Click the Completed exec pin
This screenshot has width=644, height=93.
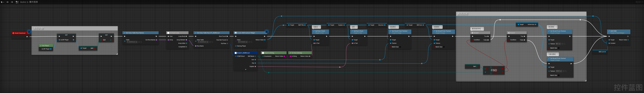[186, 47]
